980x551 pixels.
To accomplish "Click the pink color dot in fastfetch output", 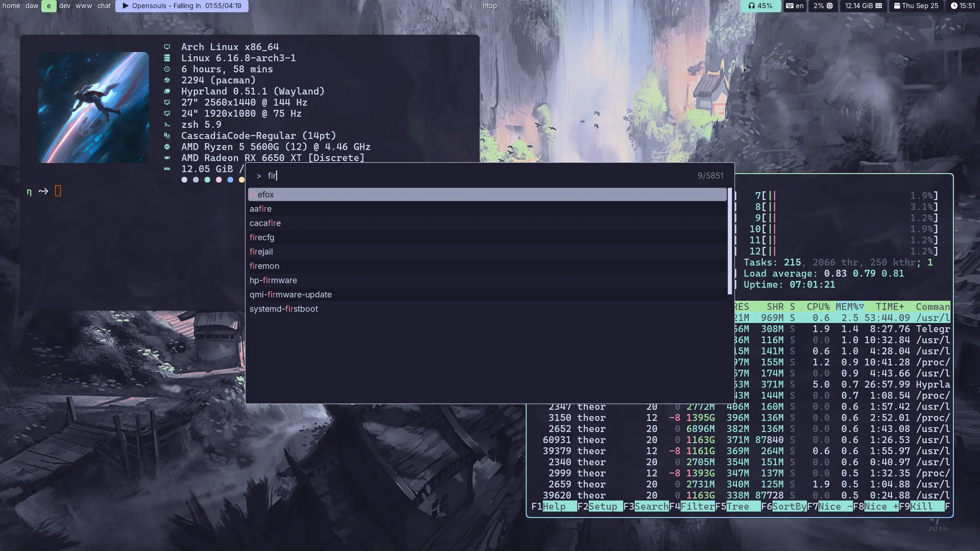I will click(219, 180).
